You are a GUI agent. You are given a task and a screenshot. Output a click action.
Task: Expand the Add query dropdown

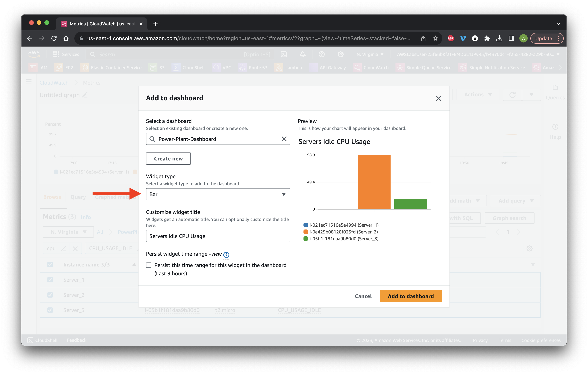coord(516,201)
